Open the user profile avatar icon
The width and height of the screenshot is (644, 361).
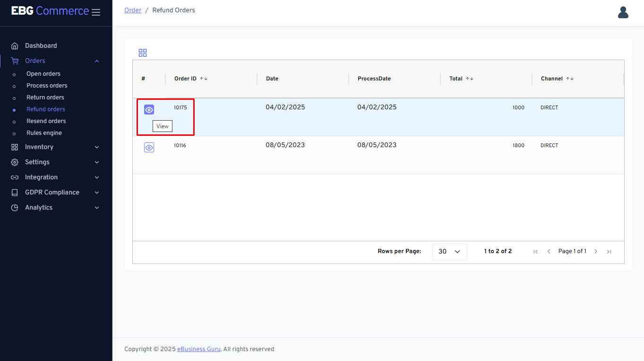pos(623,13)
